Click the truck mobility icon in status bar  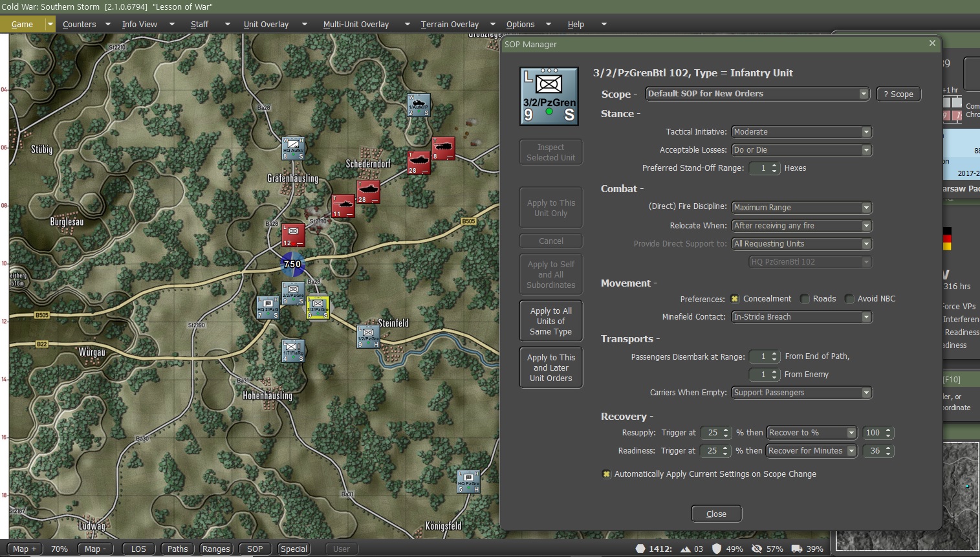point(796,549)
